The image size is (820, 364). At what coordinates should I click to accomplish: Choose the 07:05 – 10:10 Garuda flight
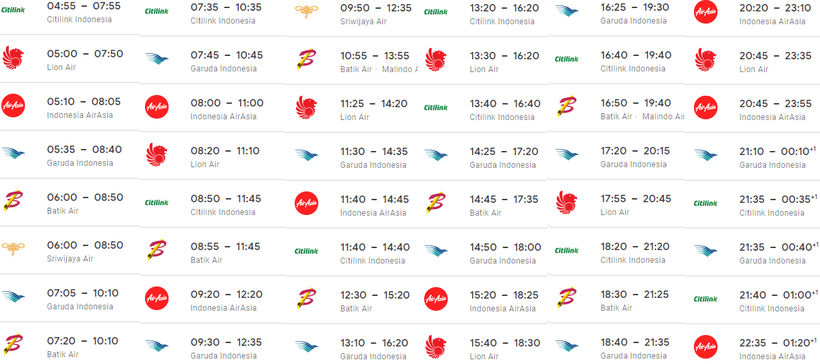[x=70, y=299]
